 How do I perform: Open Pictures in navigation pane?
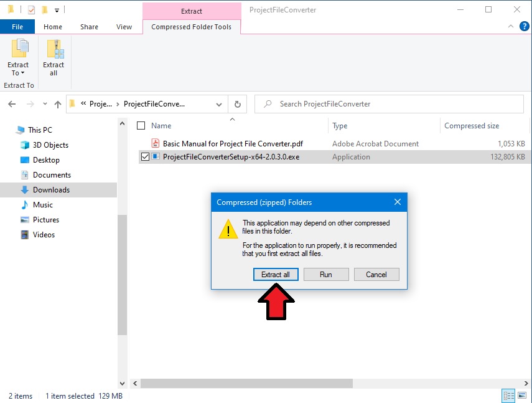(46, 219)
